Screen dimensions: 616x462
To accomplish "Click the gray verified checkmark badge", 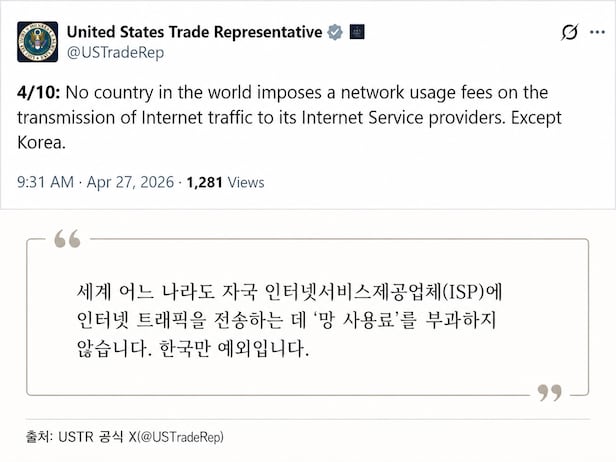I will (x=335, y=32).
